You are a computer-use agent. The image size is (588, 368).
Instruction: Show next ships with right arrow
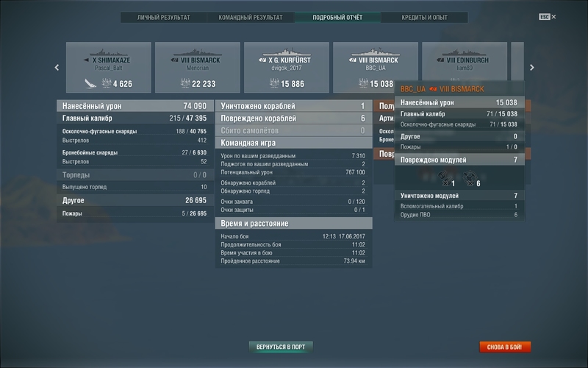531,68
